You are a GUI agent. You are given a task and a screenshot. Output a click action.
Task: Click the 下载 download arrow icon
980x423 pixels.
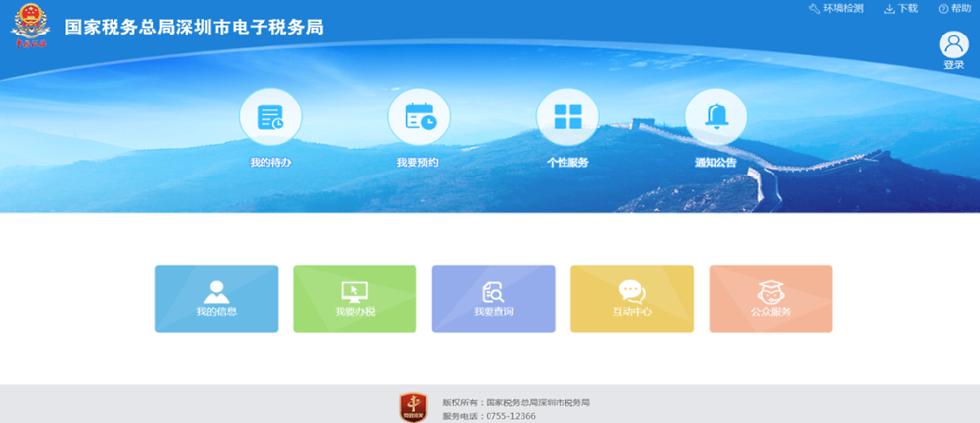890,9
